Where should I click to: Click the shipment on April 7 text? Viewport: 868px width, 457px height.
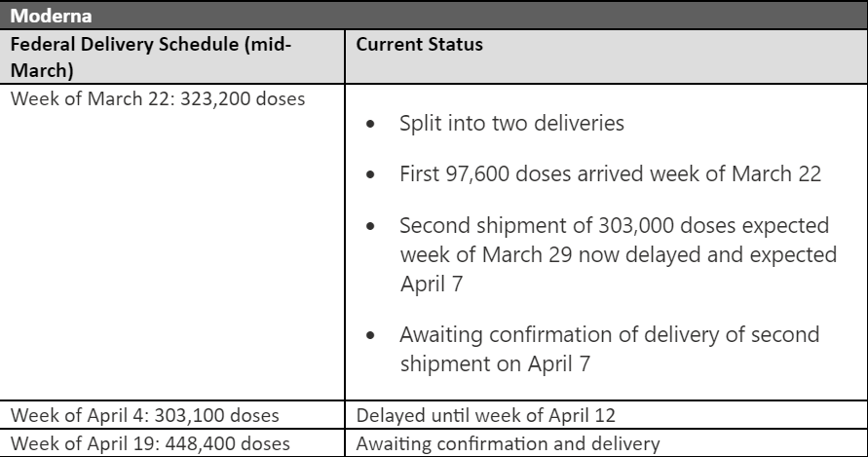(495, 363)
